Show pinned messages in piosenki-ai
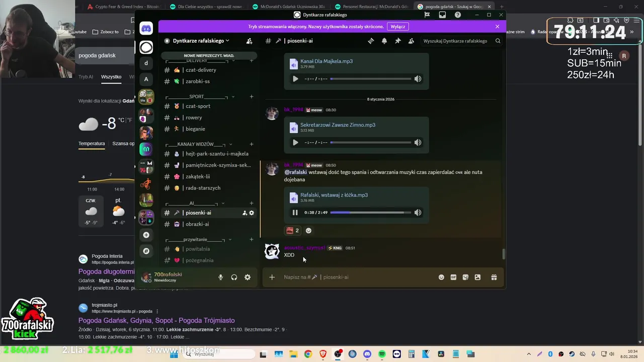This screenshot has height=362, width=644. click(x=398, y=41)
